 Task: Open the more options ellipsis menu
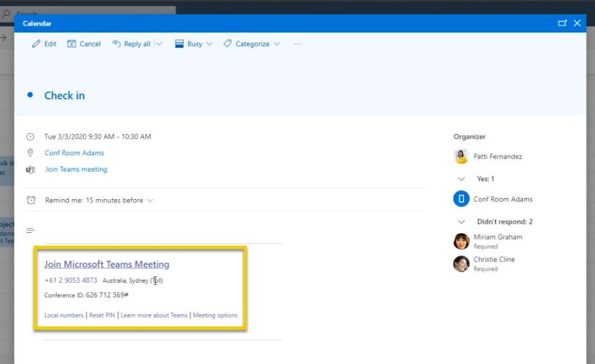click(x=297, y=44)
